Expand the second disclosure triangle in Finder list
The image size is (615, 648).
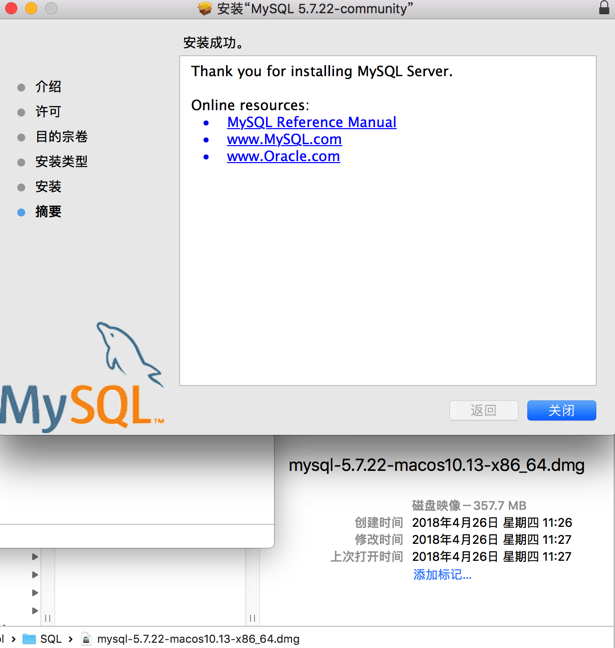[x=35, y=575]
